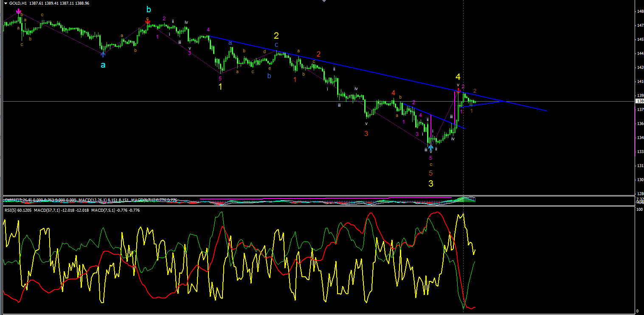Select the red down arrow below yellow 4
This screenshot has height=315, width=644.
(458, 91)
